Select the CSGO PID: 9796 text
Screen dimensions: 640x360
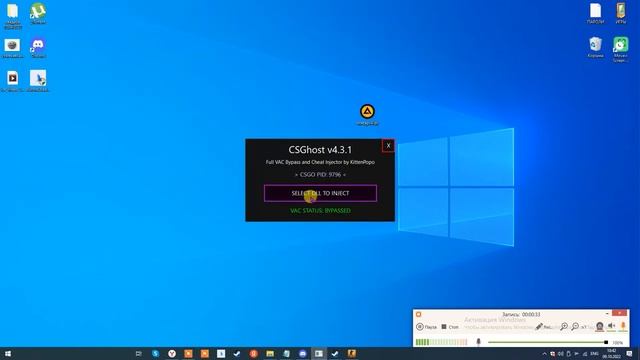tap(320, 174)
